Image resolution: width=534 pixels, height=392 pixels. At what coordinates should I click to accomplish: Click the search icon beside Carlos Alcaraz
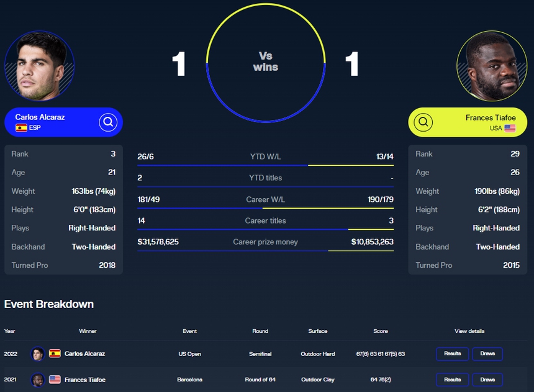(108, 122)
